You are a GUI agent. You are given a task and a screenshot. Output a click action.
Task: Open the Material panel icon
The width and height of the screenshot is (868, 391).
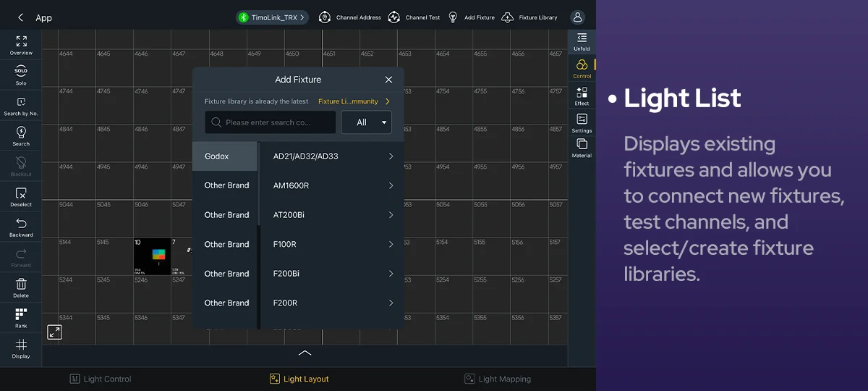click(x=582, y=148)
